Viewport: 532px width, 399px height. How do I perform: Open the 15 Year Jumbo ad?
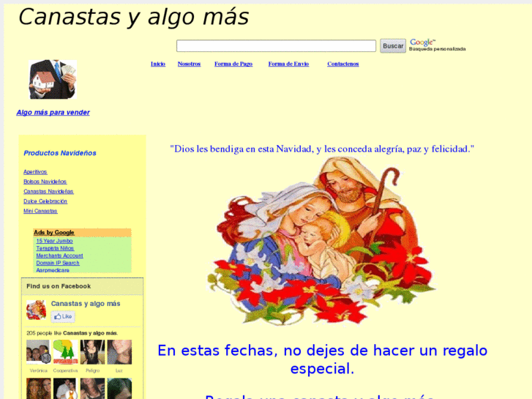[54, 241]
